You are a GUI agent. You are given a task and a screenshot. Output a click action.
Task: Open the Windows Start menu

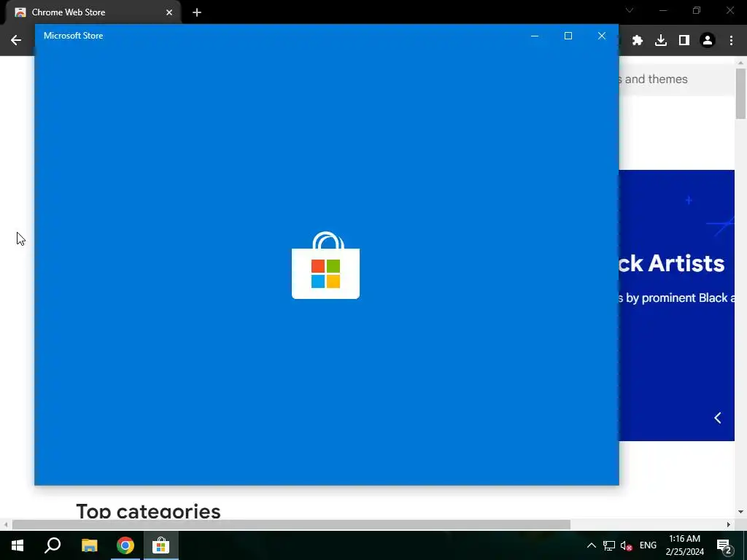[18, 545]
